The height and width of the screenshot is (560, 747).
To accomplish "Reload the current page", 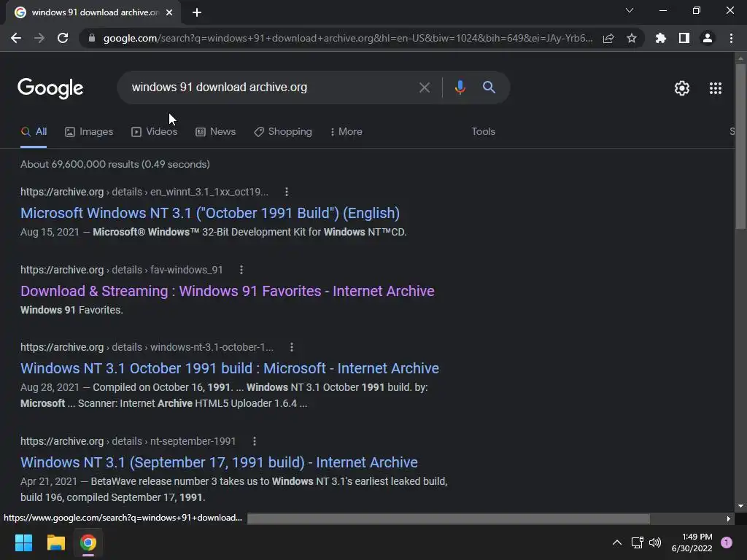I will click(63, 38).
